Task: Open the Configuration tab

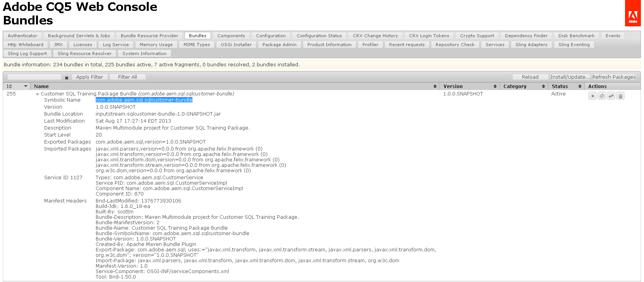Action: (271, 36)
